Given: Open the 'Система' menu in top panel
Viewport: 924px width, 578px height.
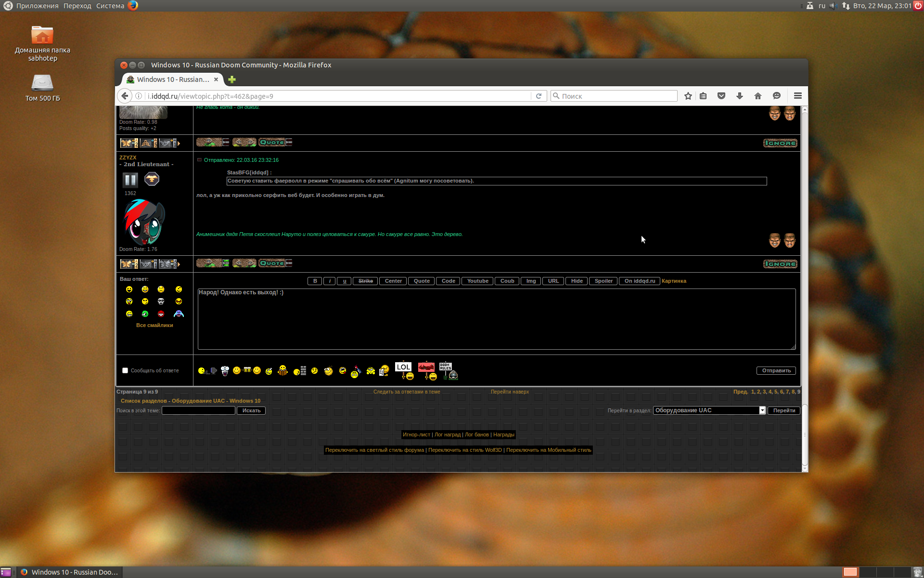Looking at the screenshot, I should pyautogui.click(x=110, y=6).
